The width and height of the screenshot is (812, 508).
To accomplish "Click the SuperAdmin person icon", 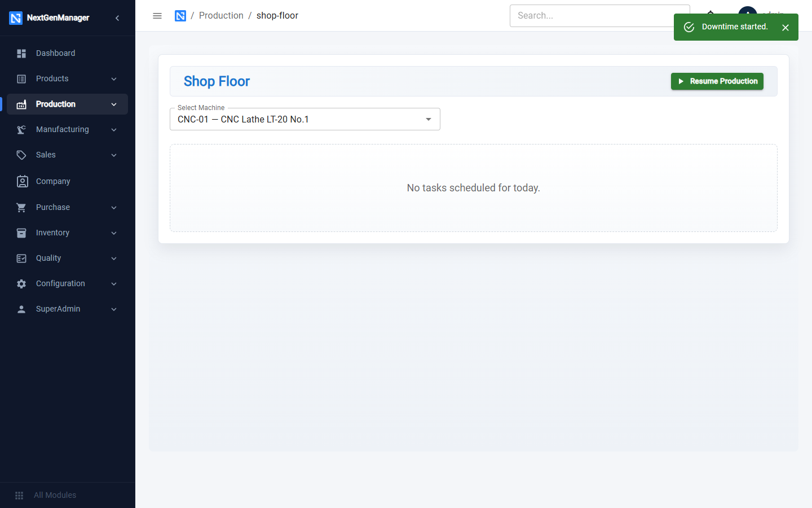I will [21, 309].
